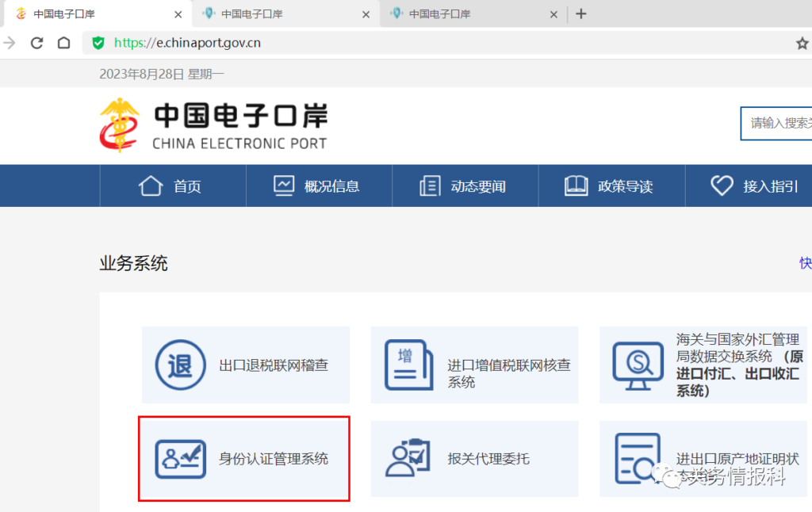This screenshot has width=812, height=512.
Task: Click the green security shield icon
Action: [x=98, y=43]
